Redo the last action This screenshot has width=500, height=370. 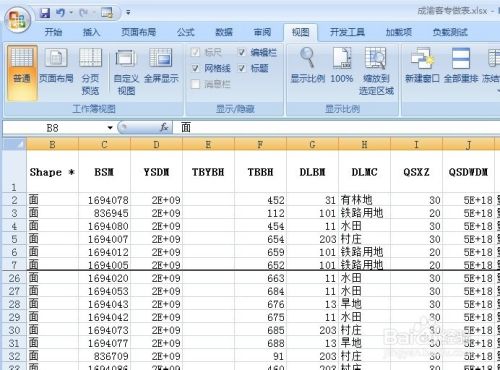(x=83, y=13)
